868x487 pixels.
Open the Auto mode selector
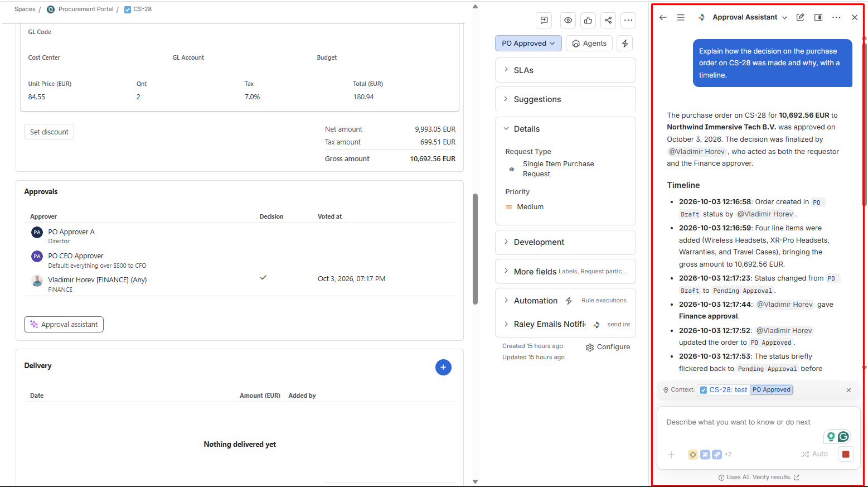[x=814, y=454]
